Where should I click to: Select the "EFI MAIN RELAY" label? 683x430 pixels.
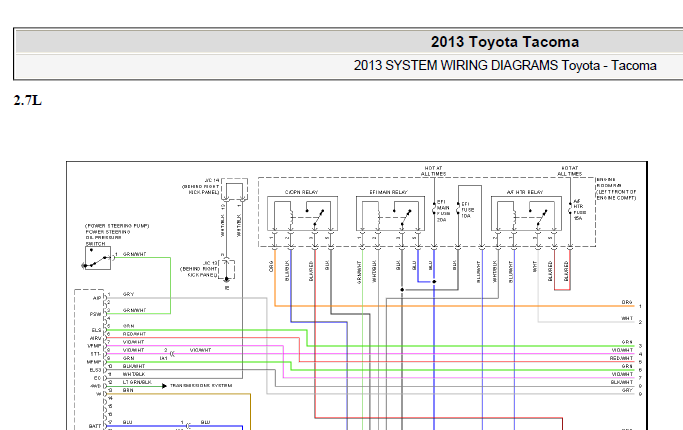tap(389, 192)
